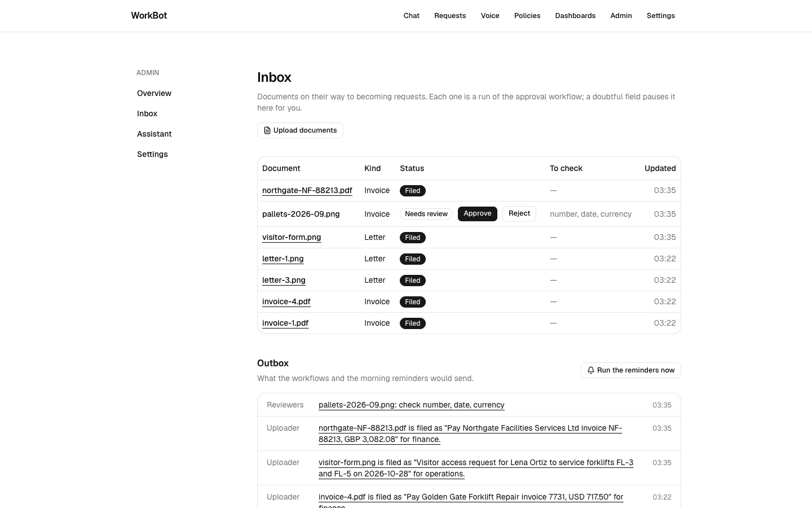Open the northgate-NF-88213.pdf document link
The height and width of the screenshot is (508, 812).
[x=307, y=191]
